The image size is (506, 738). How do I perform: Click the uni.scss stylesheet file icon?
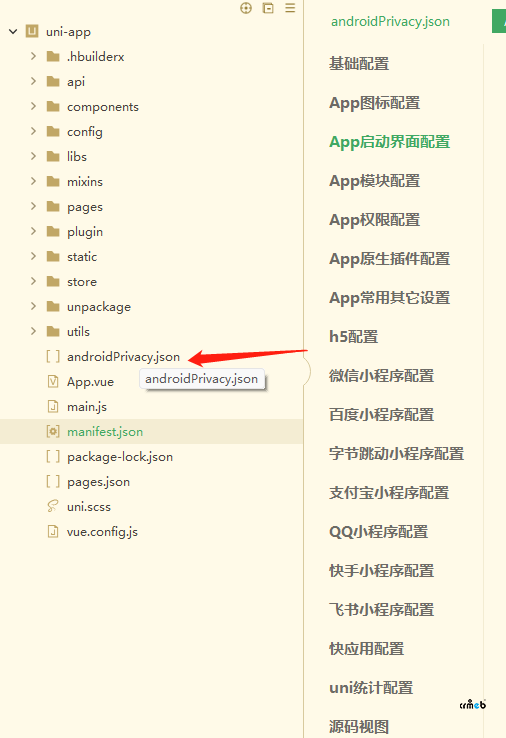click(53, 506)
